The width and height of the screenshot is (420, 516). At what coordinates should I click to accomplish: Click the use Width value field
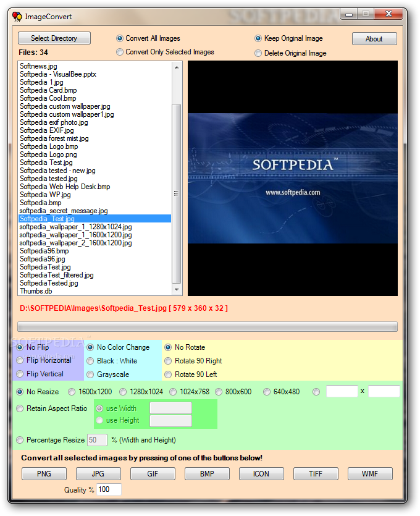tap(170, 408)
